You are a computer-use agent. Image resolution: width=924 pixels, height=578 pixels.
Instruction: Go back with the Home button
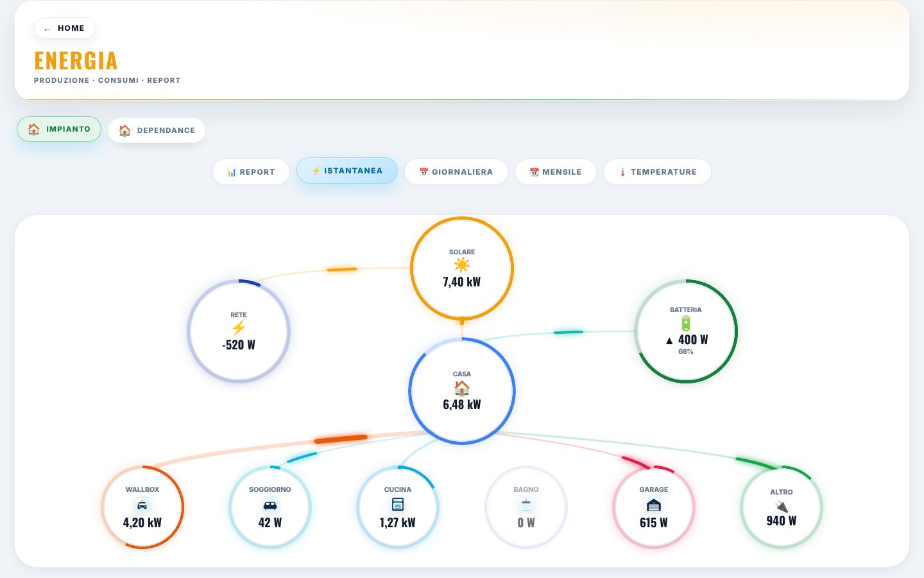(64, 28)
